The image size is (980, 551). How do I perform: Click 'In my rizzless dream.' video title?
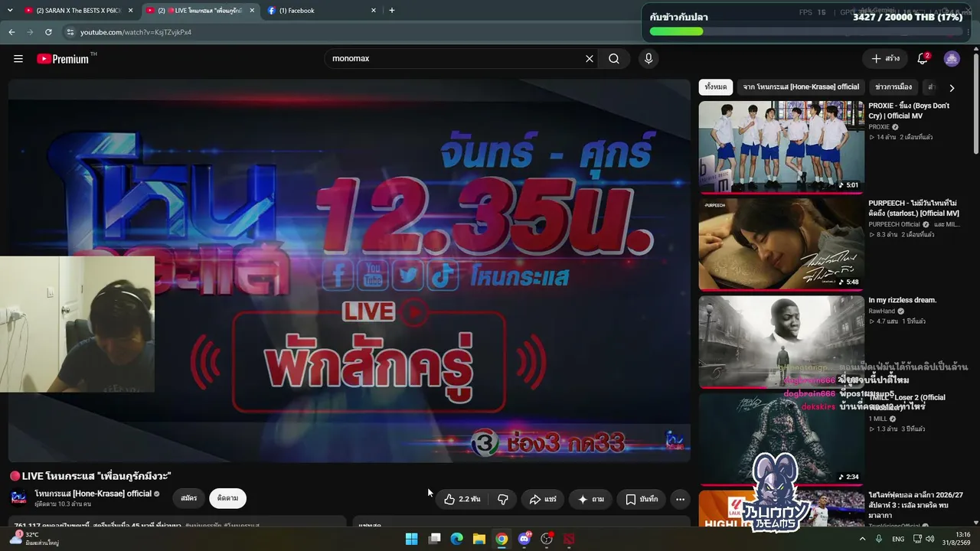coord(902,300)
